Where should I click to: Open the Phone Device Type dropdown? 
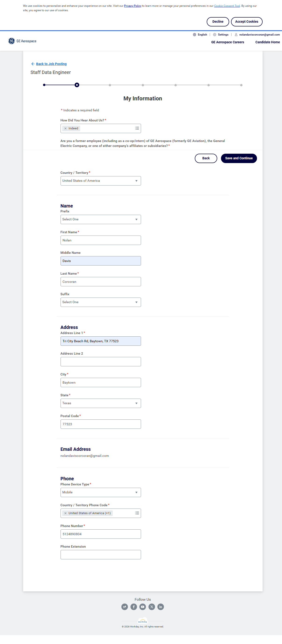pyautogui.click(x=101, y=492)
